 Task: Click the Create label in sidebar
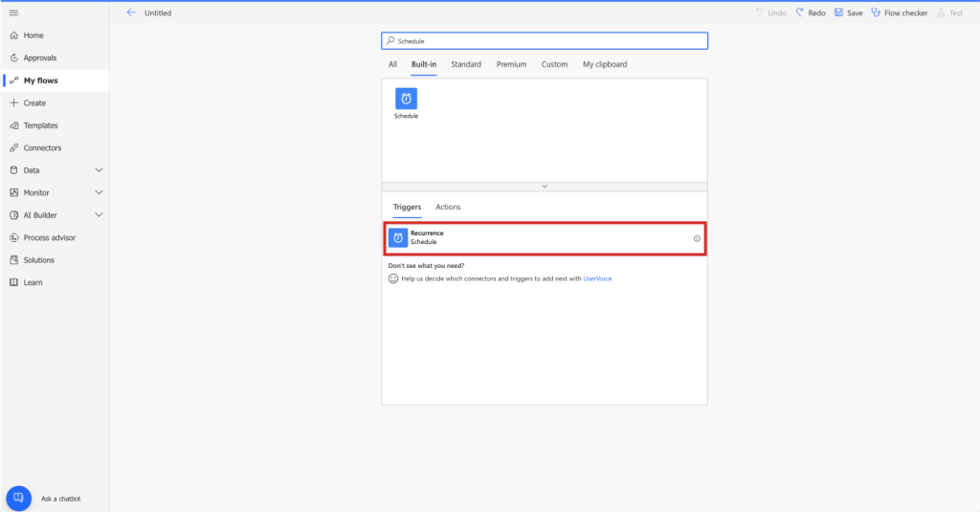(34, 103)
